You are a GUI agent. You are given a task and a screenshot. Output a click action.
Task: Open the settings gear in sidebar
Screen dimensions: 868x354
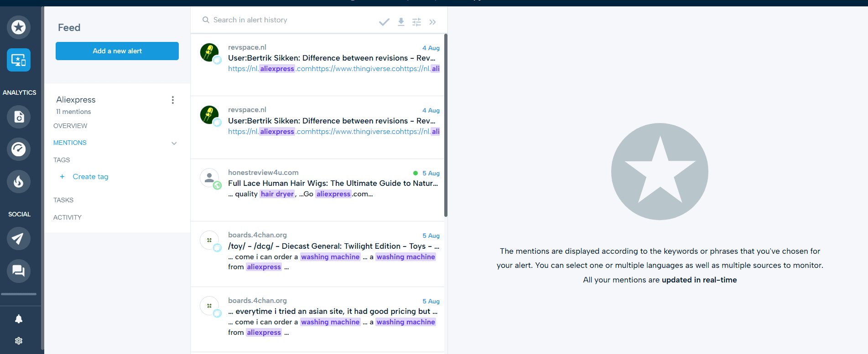click(19, 341)
